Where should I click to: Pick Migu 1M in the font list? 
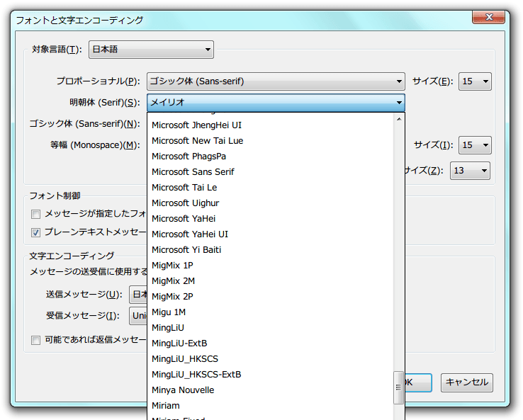click(x=169, y=312)
